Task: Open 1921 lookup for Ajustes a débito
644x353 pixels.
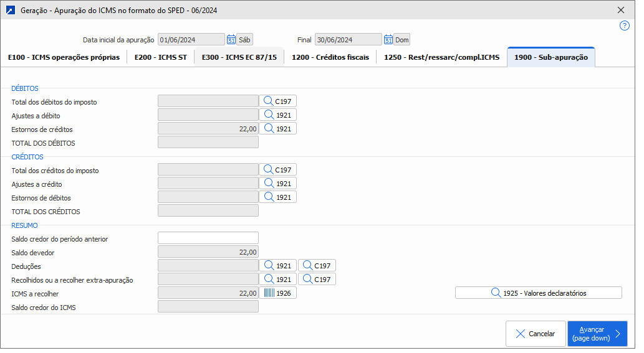Action: (277, 115)
